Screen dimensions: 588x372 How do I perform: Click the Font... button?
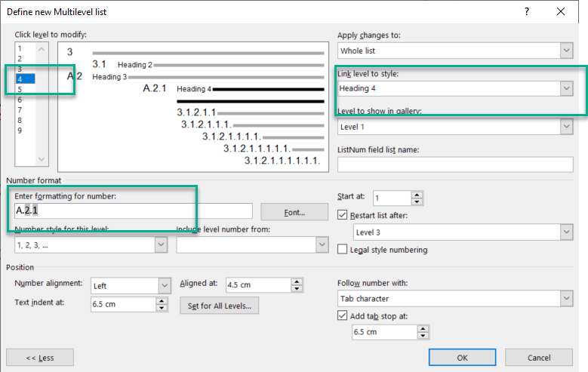(x=294, y=212)
